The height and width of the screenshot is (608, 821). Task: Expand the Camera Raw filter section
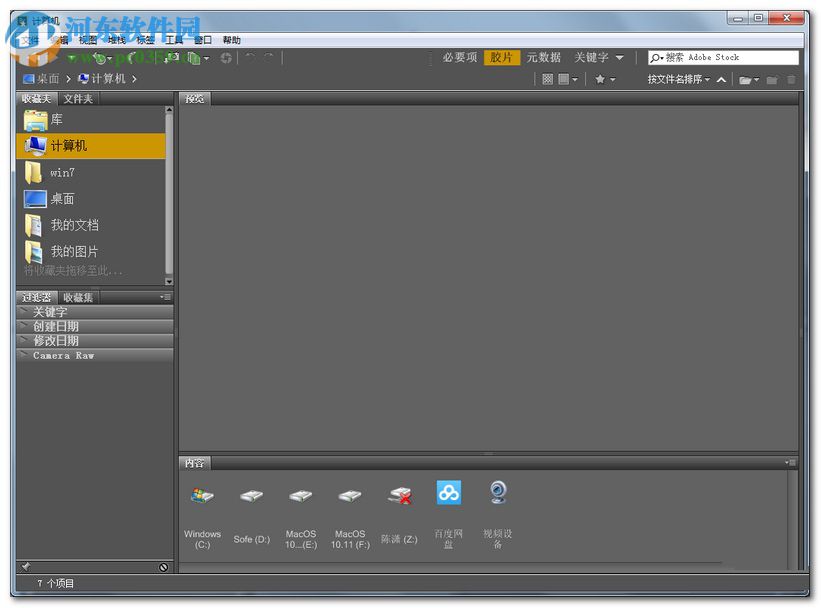click(63, 355)
